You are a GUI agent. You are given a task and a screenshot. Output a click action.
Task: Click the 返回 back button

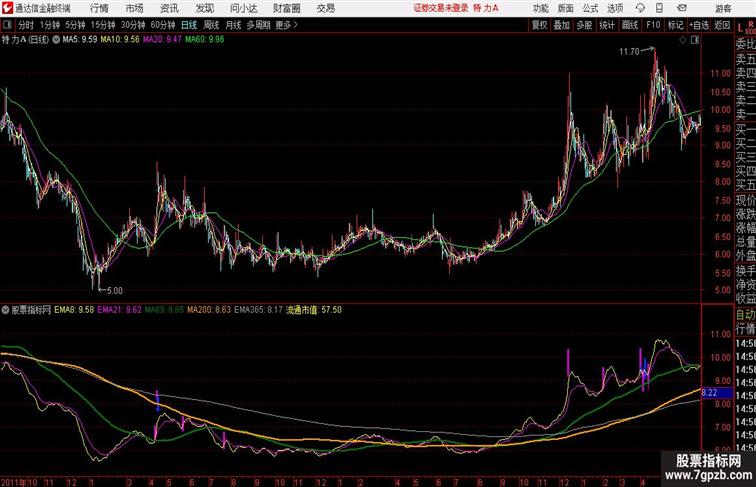click(x=722, y=25)
